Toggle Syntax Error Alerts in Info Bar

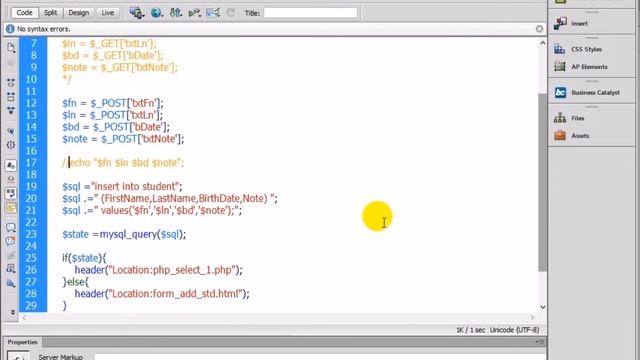tap(11, 207)
